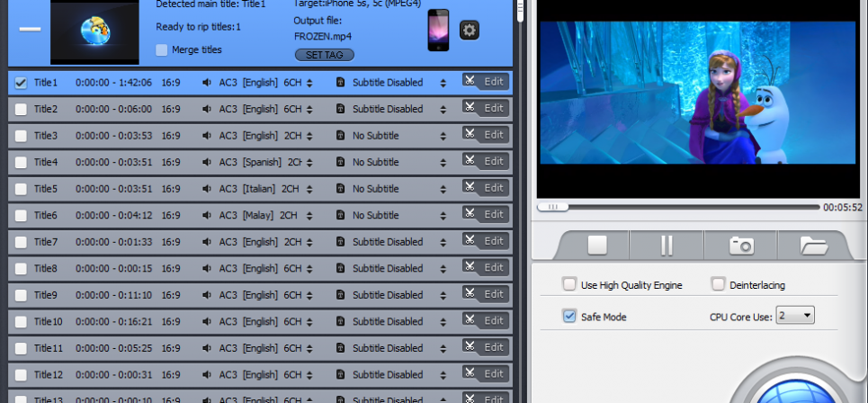Click the title list vertical scrollbar
This screenshot has width=868, height=403.
tap(520, 11)
